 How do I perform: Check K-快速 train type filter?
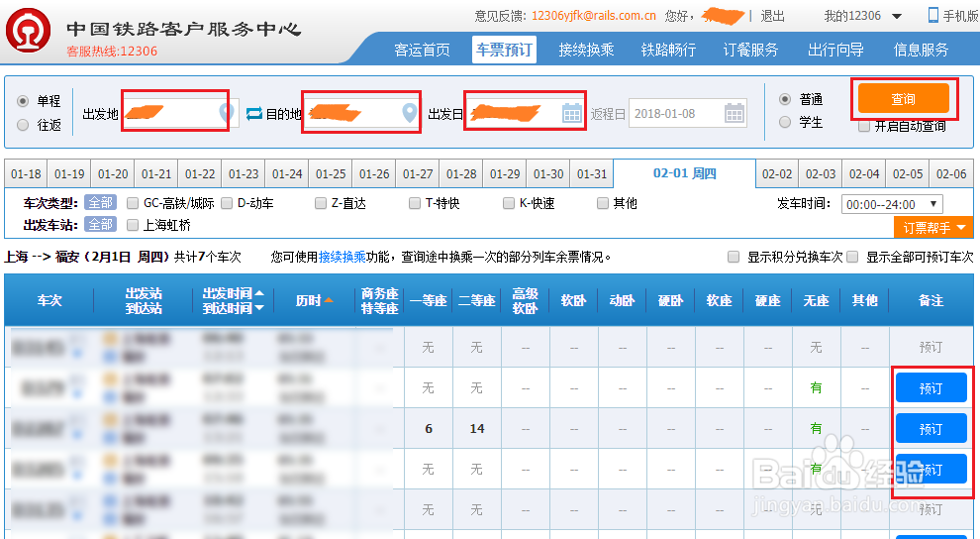(x=509, y=203)
